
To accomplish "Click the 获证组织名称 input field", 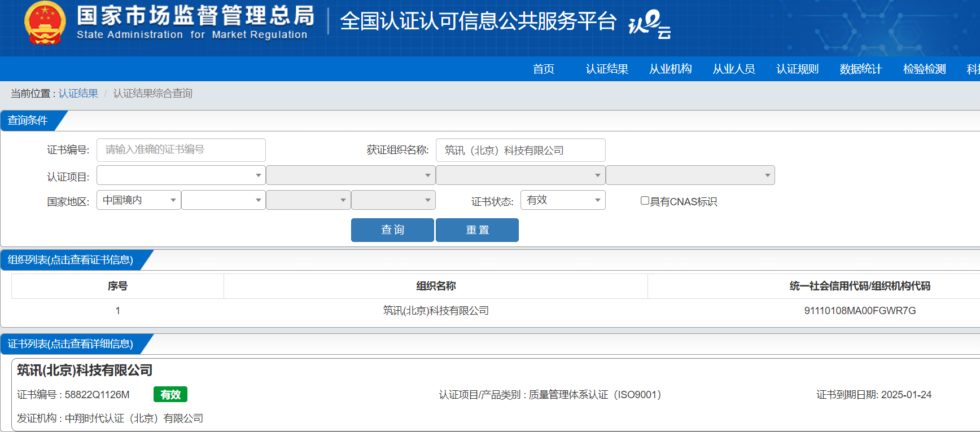I will pyautogui.click(x=520, y=150).
